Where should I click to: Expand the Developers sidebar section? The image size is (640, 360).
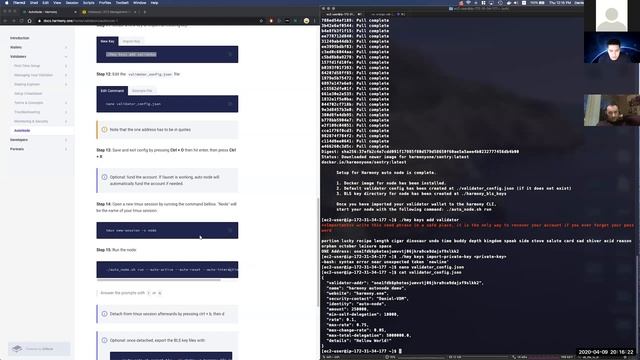coord(66,140)
